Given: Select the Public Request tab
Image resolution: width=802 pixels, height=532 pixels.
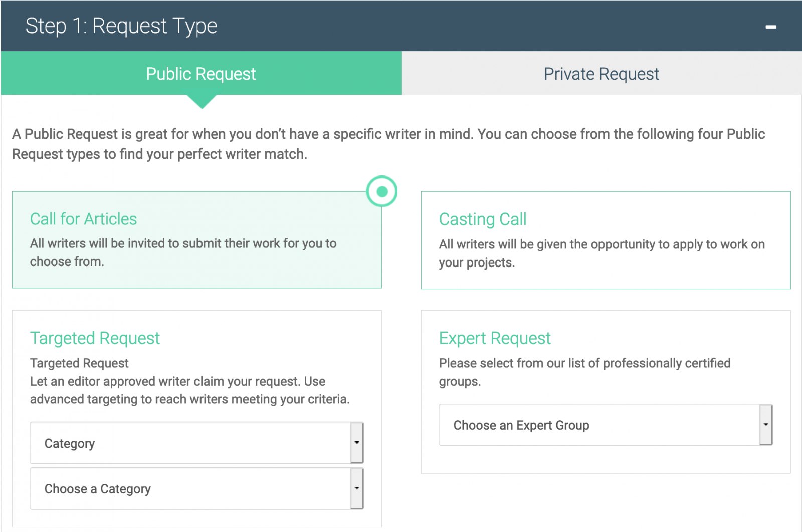Looking at the screenshot, I should (x=200, y=73).
